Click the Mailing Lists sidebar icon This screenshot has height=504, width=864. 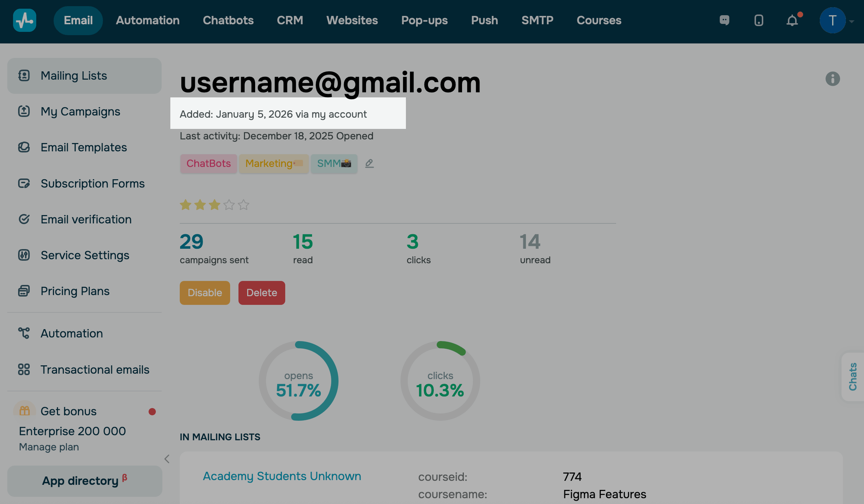tap(24, 75)
